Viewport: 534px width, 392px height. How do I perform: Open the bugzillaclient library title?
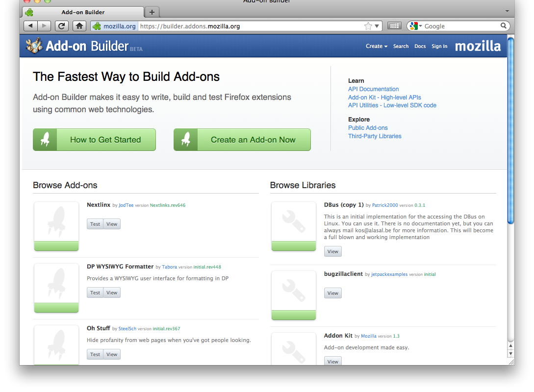(343, 274)
